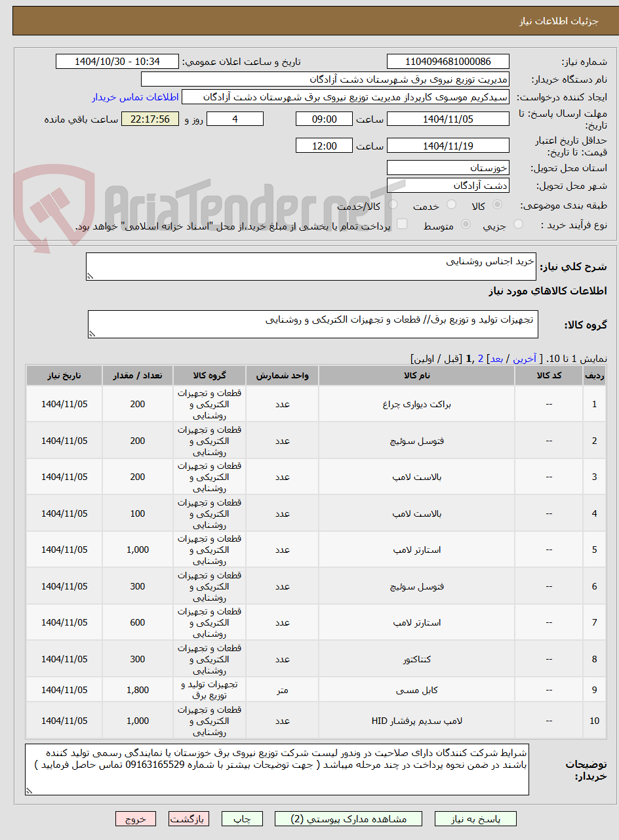This screenshot has width=619, height=840.
Task: Click the خروج exit button
Action: click(136, 819)
